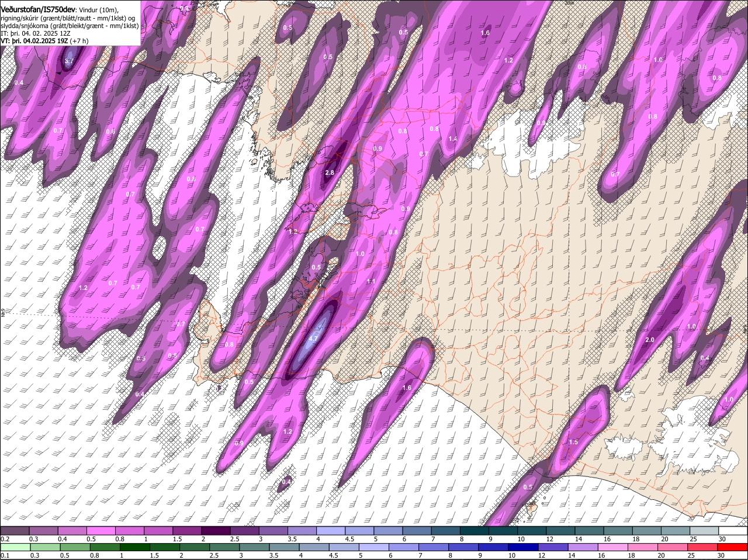The width and height of the screenshot is (748, 560).
Task: Click the 4.7 precipitation value on the map
Action: pyautogui.click(x=313, y=338)
